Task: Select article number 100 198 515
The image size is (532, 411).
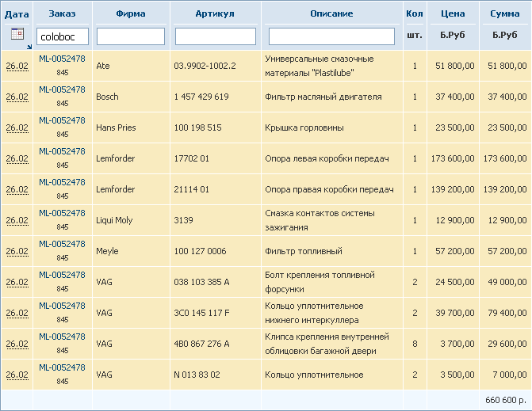Action: tap(197, 127)
